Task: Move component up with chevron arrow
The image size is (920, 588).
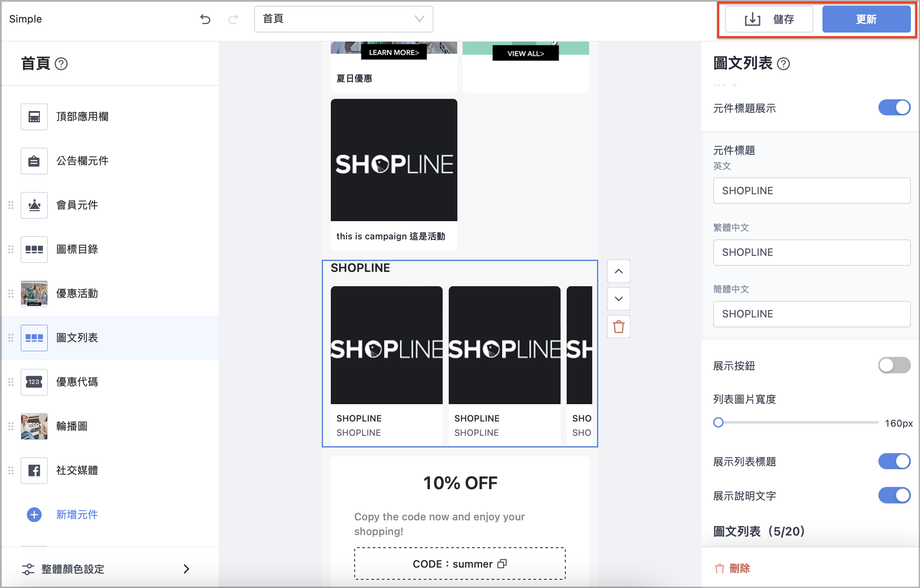Action: pyautogui.click(x=619, y=271)
